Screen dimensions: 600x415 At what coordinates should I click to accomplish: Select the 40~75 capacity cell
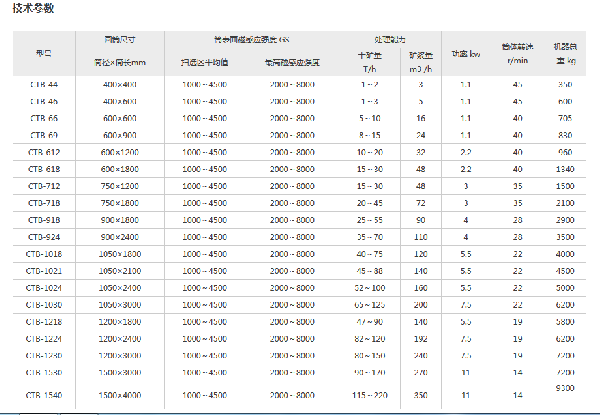[x=370, y=254]
